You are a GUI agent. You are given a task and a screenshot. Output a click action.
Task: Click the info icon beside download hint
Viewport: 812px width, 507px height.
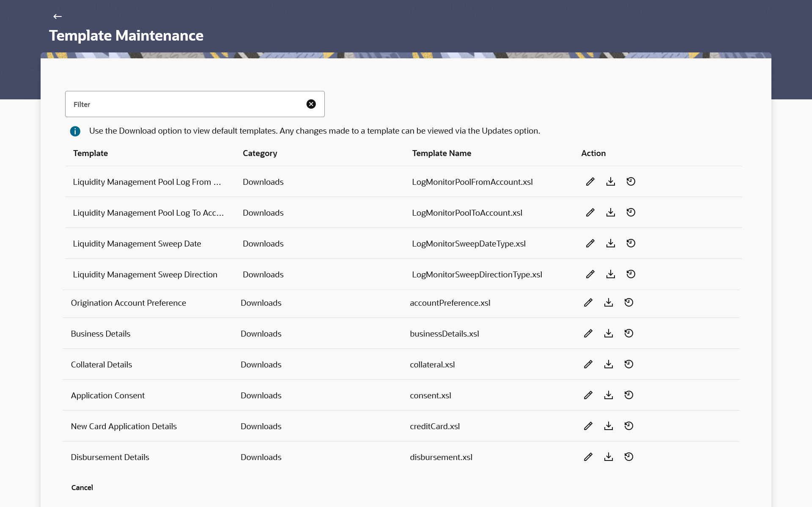pos(75,131)
